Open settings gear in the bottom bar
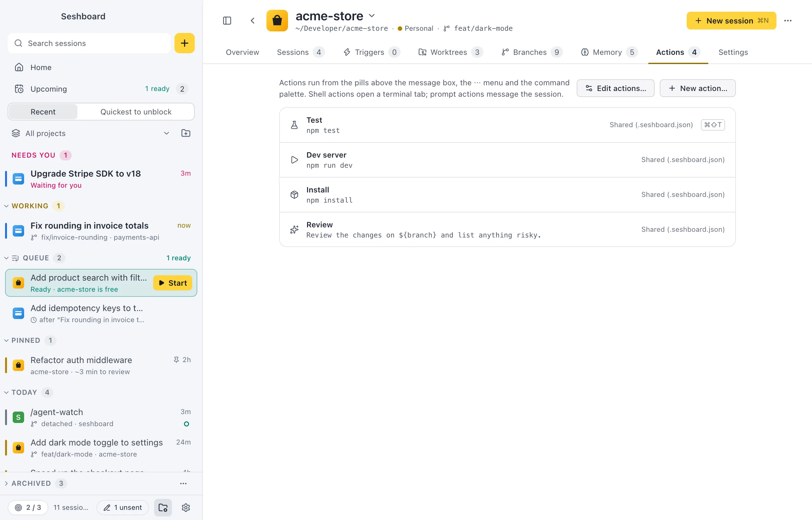Screen dimensions: 812x520 186,507
